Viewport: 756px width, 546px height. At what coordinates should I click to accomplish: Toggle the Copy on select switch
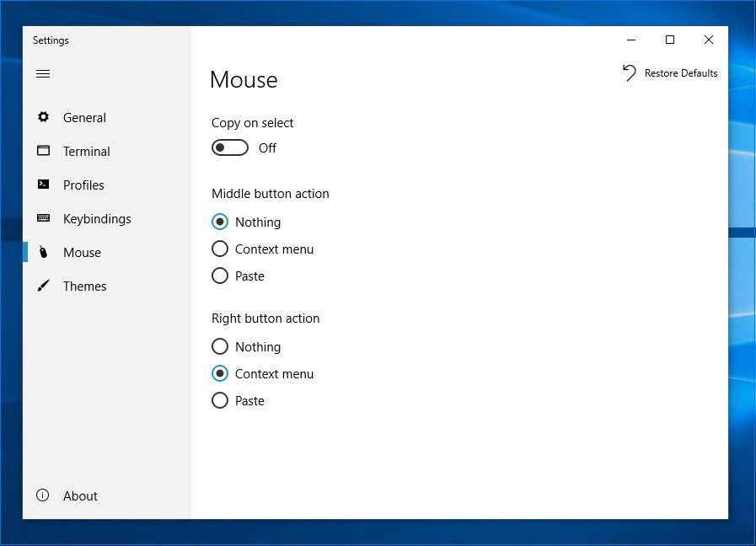tap(230, 148)
